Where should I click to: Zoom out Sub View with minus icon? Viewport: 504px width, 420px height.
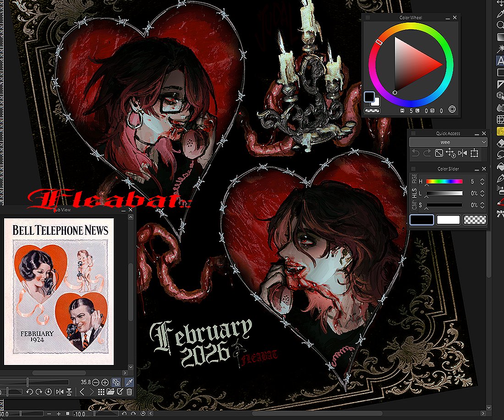(x=95, y=382)
